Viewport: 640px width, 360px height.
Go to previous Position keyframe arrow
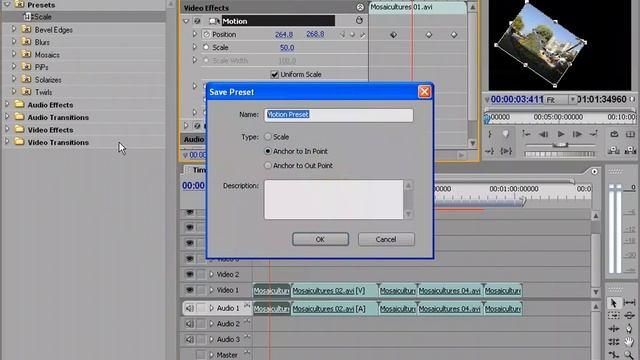pos(342,35)
